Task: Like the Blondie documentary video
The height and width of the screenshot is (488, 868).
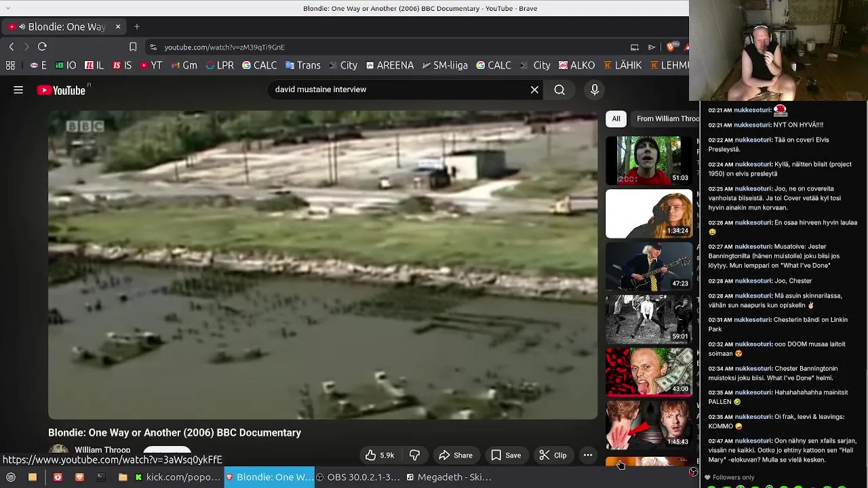Action: (380, 455)
